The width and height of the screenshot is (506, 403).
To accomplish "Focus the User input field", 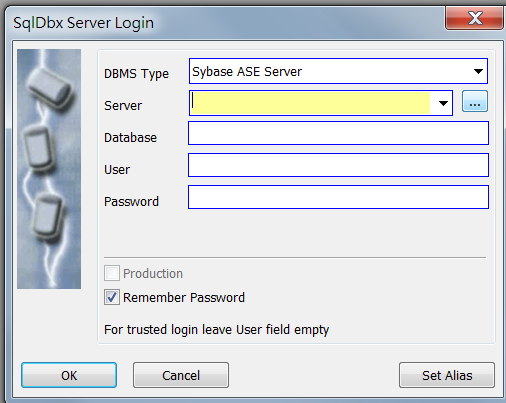I will point(338,165).
